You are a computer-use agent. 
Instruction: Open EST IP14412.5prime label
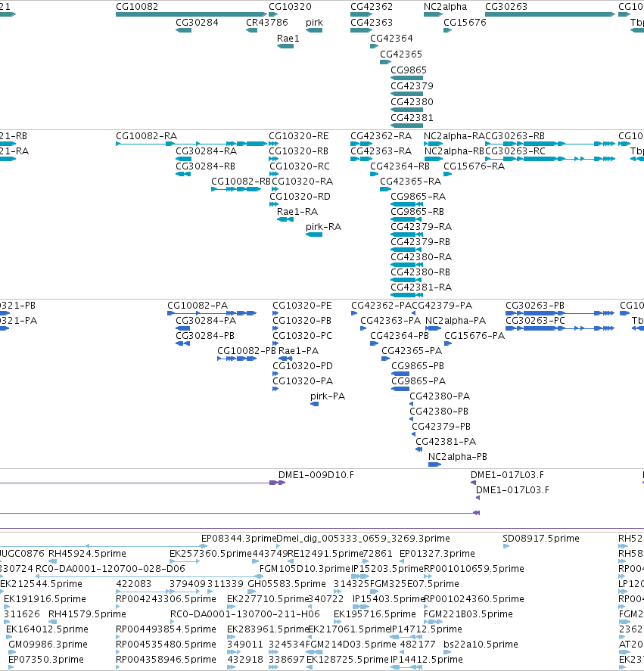427,659
